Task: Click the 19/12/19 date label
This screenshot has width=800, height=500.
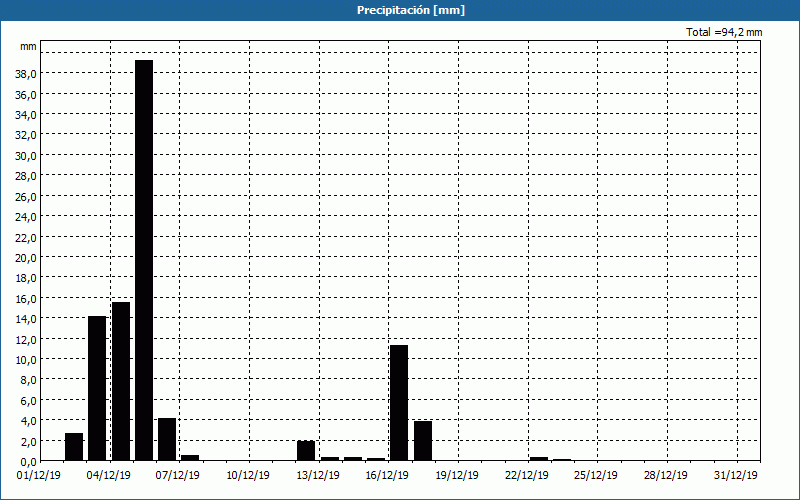Action: (x=457, y=476)
